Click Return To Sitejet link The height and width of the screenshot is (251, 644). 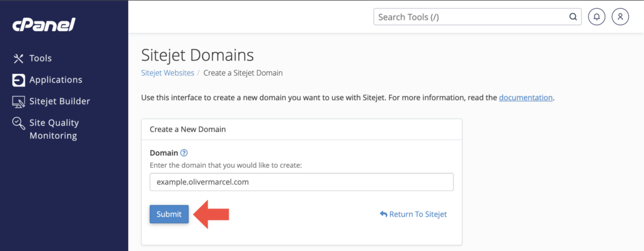(413, 214)
